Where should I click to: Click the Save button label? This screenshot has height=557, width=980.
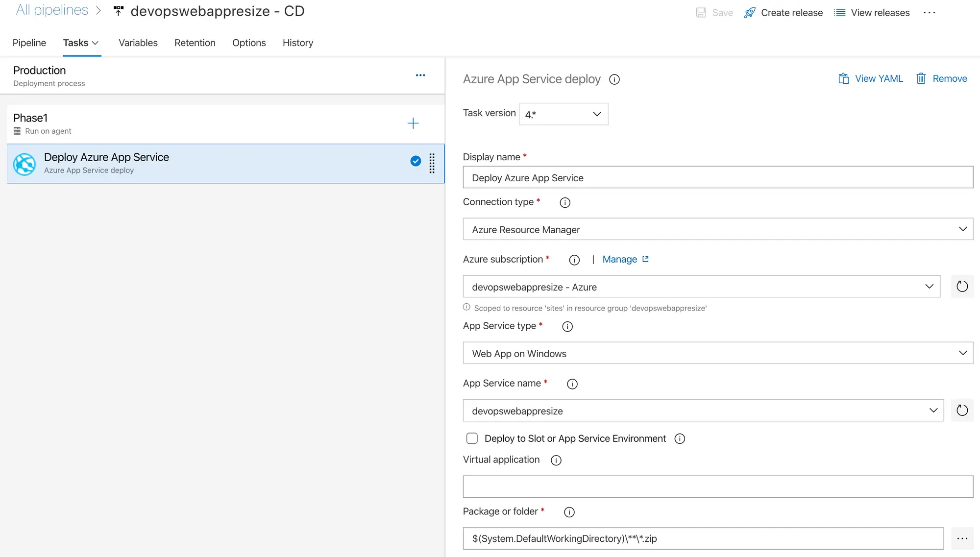pos(723,13)
